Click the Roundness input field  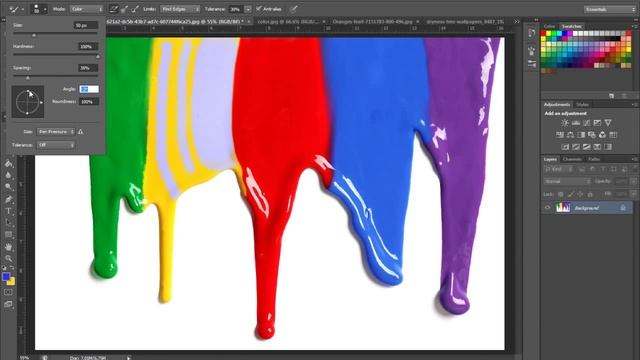[x=89, y=102]
